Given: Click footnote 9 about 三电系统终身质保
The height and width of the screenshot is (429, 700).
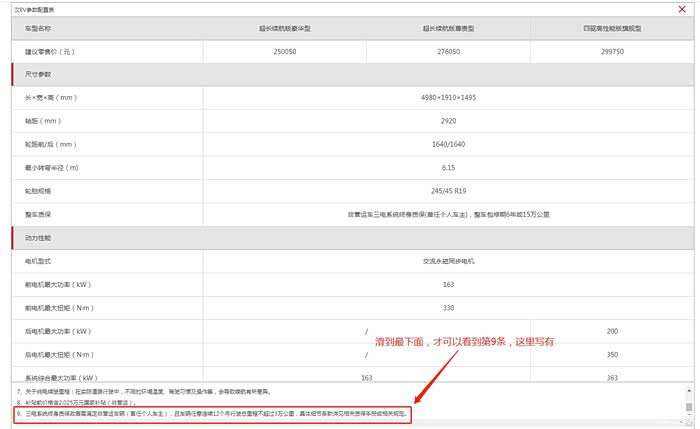Looking at the screenshot, I should (x=212, y=412).
